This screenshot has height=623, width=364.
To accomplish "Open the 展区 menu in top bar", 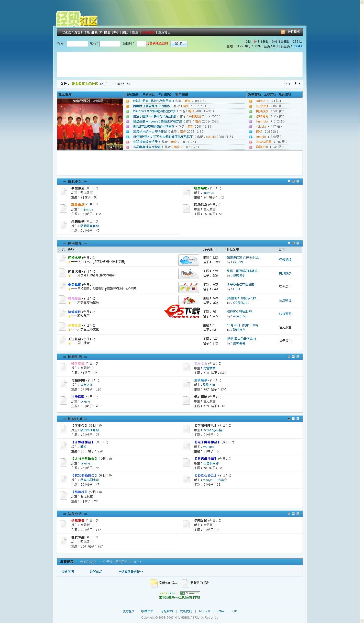I will tap(125, 32).
